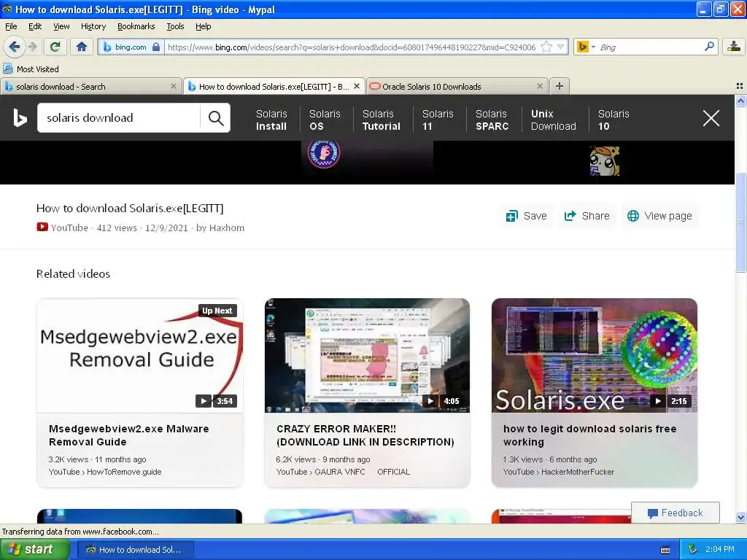Open a new tab with the plus button

[x=560, y=86]
